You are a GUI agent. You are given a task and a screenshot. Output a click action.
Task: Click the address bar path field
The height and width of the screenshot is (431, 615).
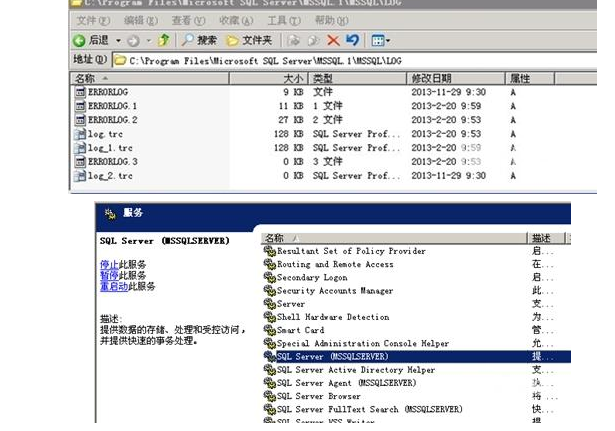[x=355, y=61]
